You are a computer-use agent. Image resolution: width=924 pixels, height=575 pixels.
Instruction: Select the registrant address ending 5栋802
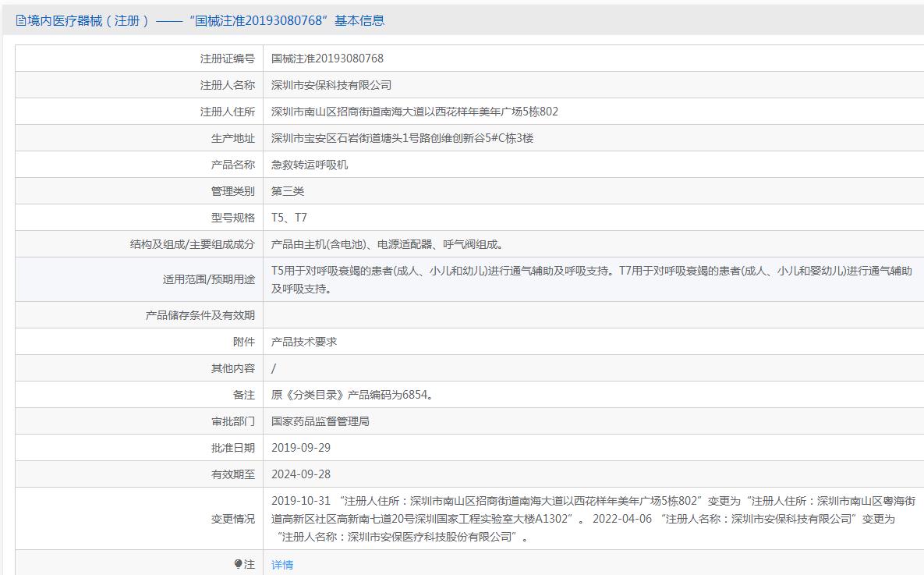coord(414,112)
